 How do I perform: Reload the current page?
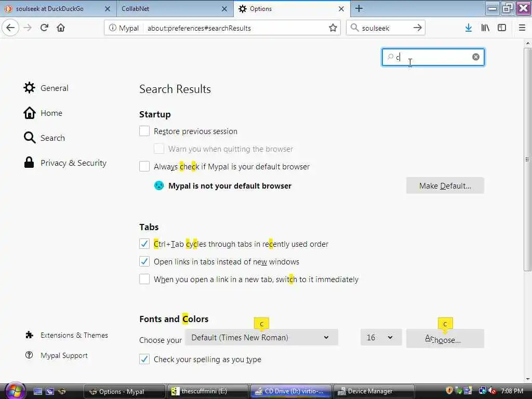click(x=44, y=28)
